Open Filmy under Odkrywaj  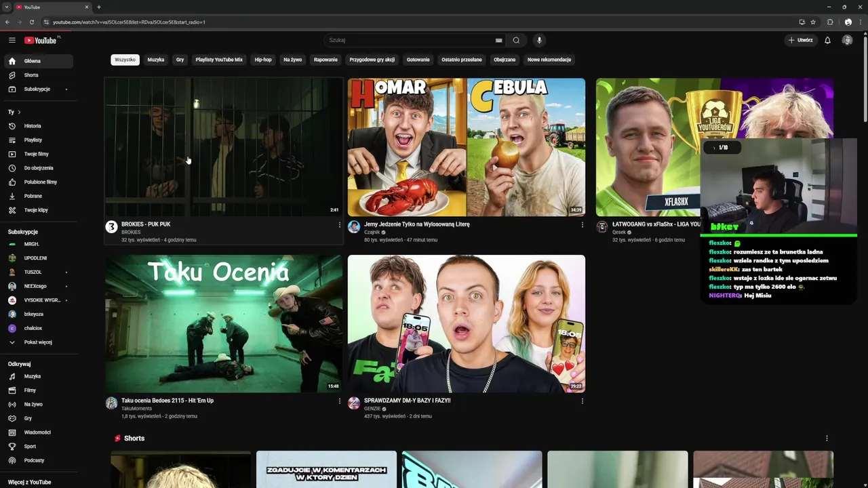[x=39, y=390]
